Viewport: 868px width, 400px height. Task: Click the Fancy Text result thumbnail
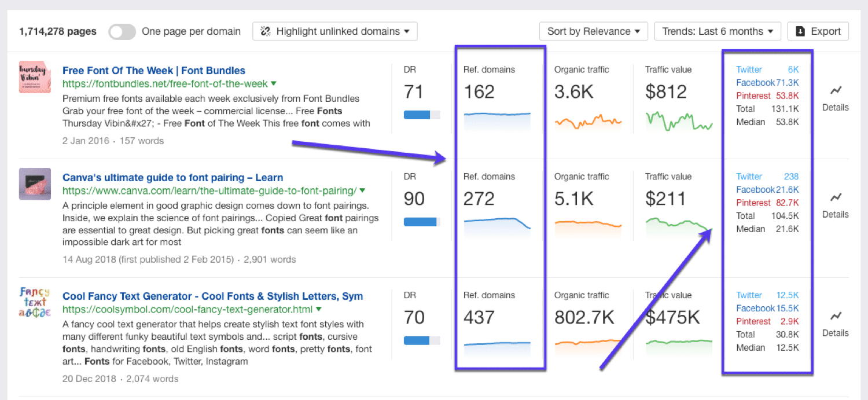35,303
